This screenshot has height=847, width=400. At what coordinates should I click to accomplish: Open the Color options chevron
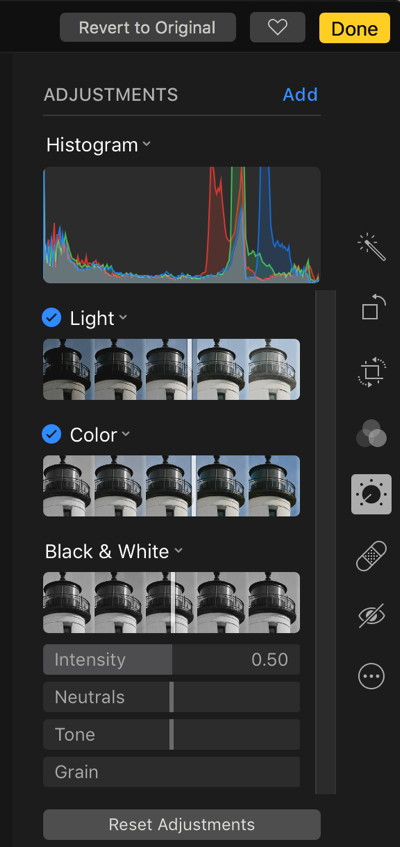pos(126,434)
